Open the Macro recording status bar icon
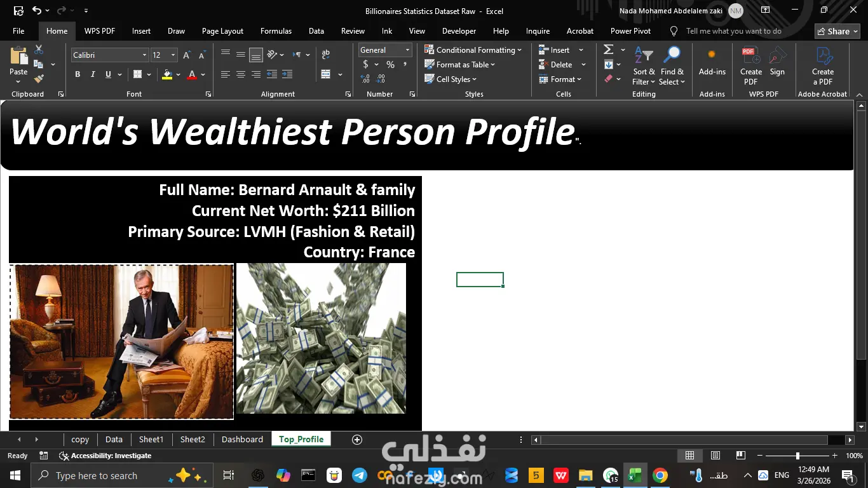This screenshot has width=868, height=488. pos(44,456)
